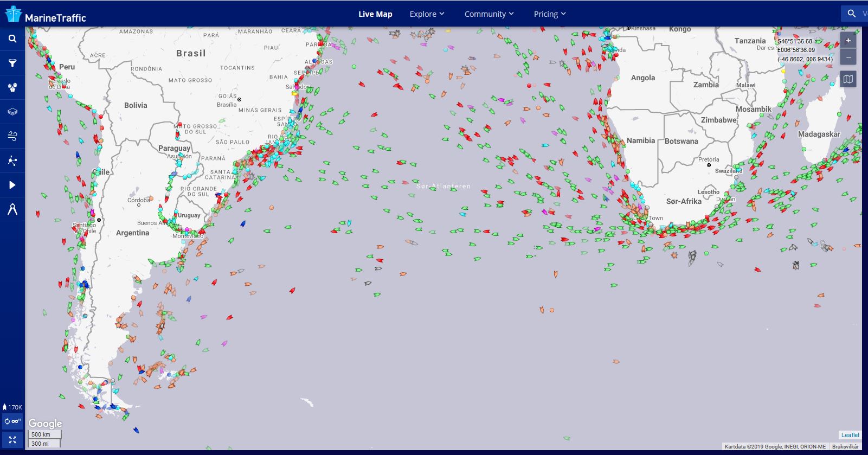
Task: Click the MINAS GERAIS state label
Action: click(260, 110)
